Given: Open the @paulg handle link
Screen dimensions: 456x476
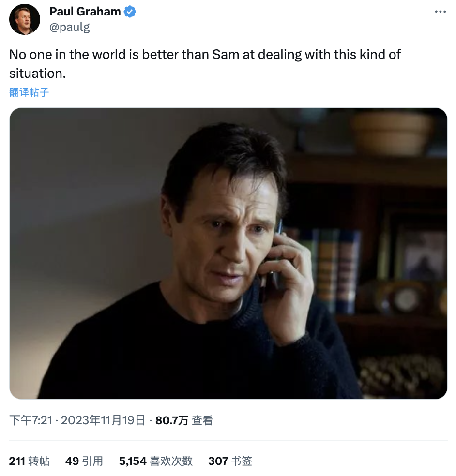Looking at the screenshot, I should point(70,27).
